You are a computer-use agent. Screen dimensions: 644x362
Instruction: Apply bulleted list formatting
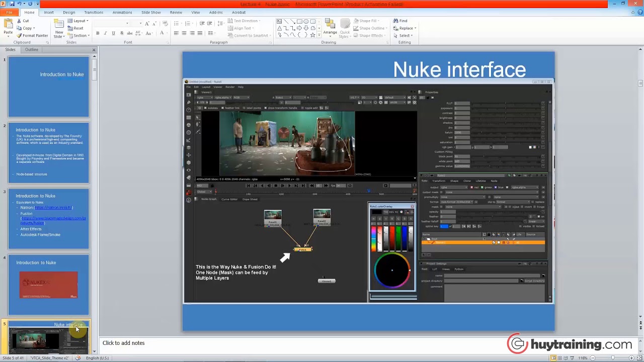pos(177,23)
